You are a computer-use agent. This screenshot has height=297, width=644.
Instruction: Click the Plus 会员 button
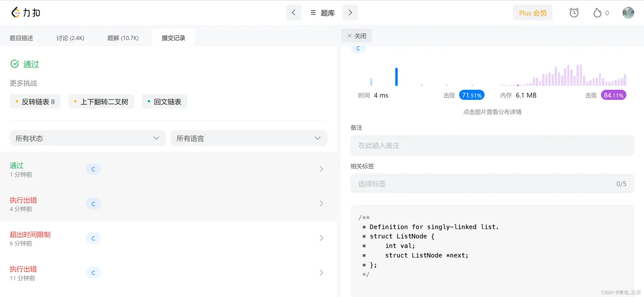(x=533, y=13)
